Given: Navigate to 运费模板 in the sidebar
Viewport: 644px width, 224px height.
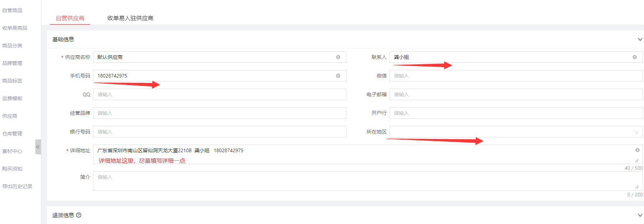Looking at the screenshot, I should (x=12, y=98).
